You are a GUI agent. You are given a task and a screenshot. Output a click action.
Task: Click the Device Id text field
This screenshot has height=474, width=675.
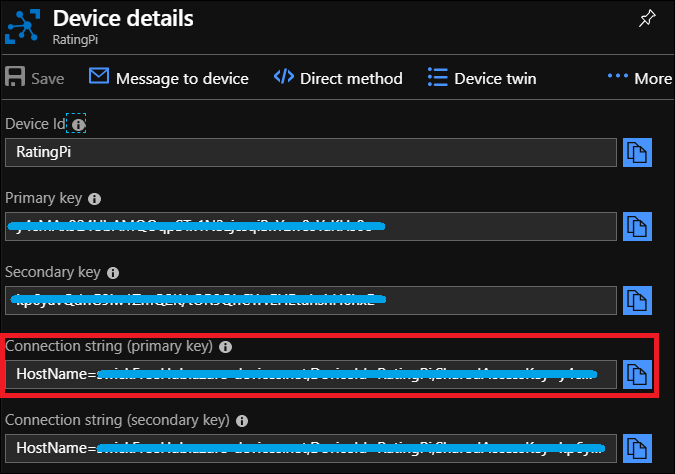[x=310, y=152]
